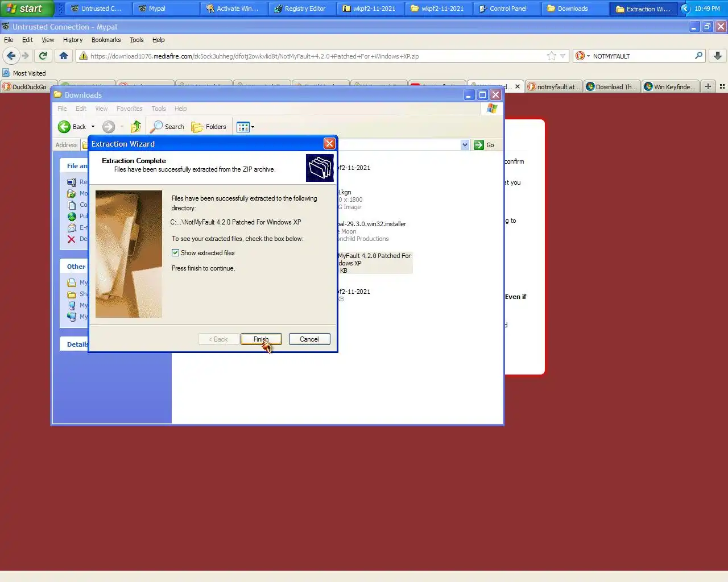Open Mypal View menu

coord(48,40)
